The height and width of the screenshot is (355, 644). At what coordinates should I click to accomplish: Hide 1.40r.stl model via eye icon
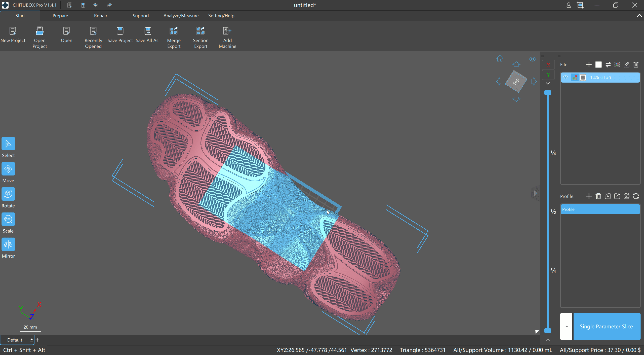565,78
